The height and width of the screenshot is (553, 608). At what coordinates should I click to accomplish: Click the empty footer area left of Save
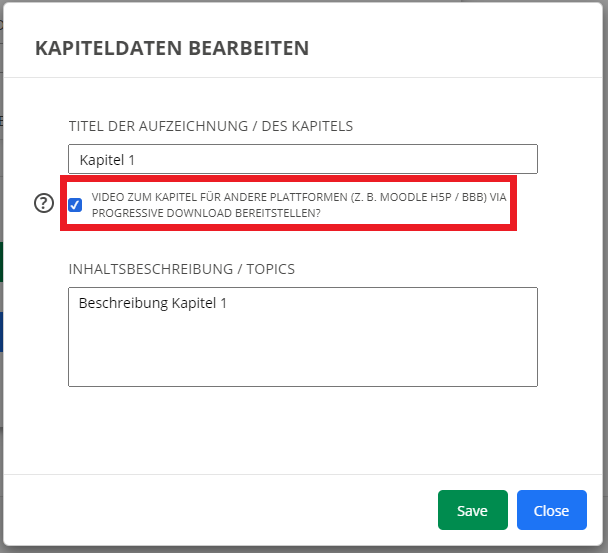pyautogui.click(x=220, y=510)
